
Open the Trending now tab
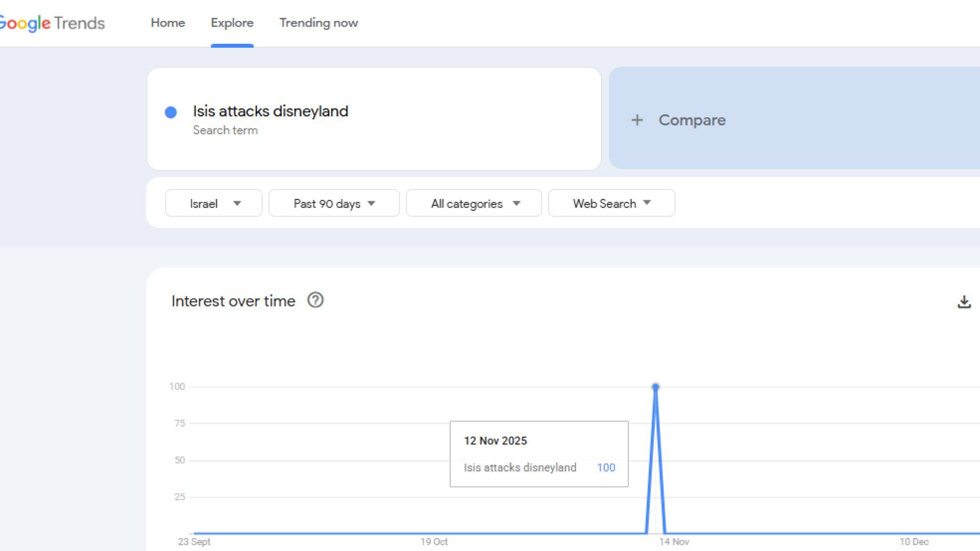318,23
